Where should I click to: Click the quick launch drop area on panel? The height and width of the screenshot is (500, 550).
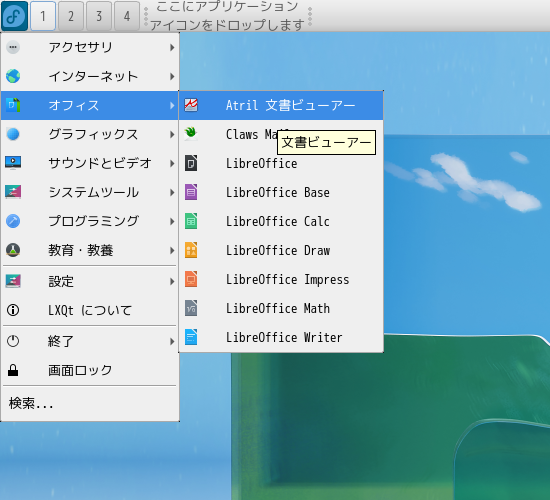tap(228, 16)
